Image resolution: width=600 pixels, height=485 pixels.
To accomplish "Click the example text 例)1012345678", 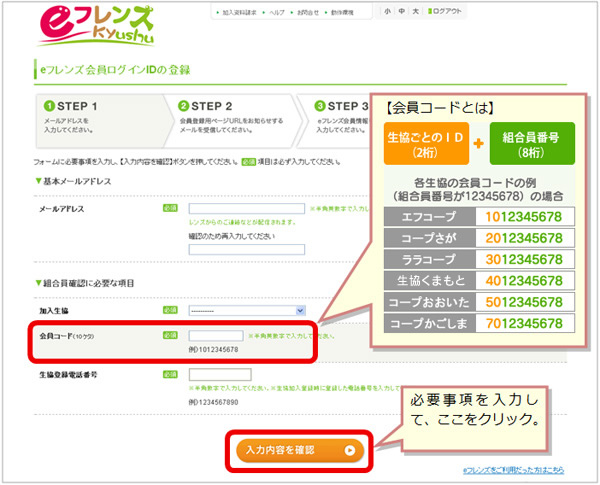I will (x=214, y=349).
